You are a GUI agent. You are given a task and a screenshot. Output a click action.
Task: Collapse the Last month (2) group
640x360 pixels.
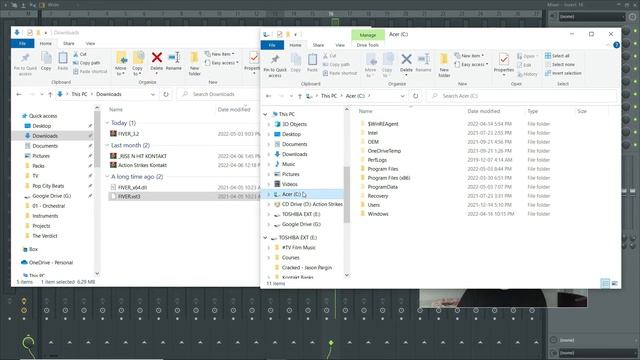pos(107,145)
